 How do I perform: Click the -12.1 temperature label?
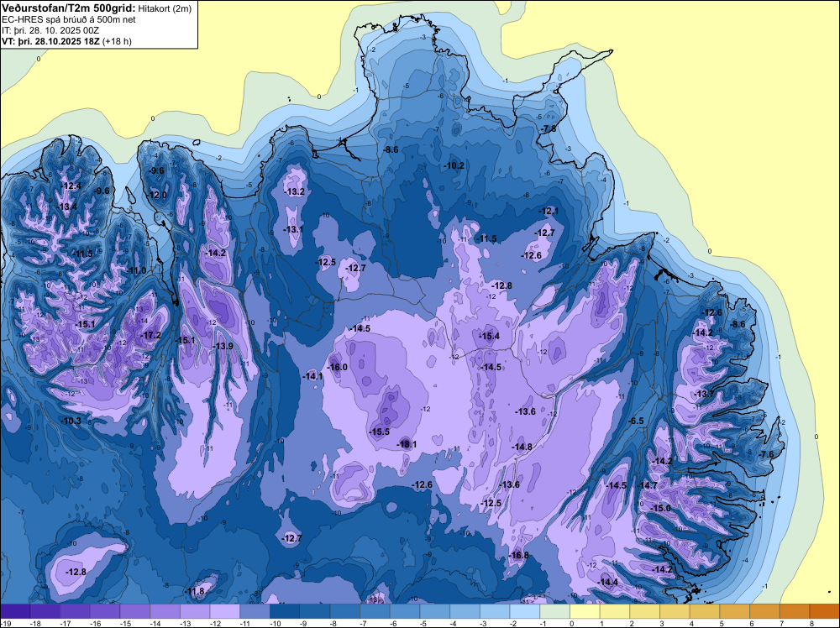(549, 212)
